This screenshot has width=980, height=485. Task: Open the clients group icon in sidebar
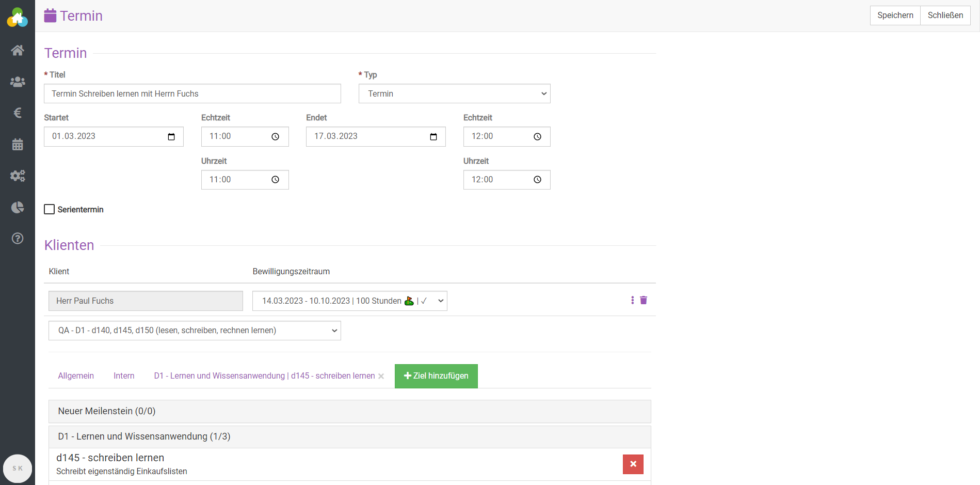tap(18, 82)
